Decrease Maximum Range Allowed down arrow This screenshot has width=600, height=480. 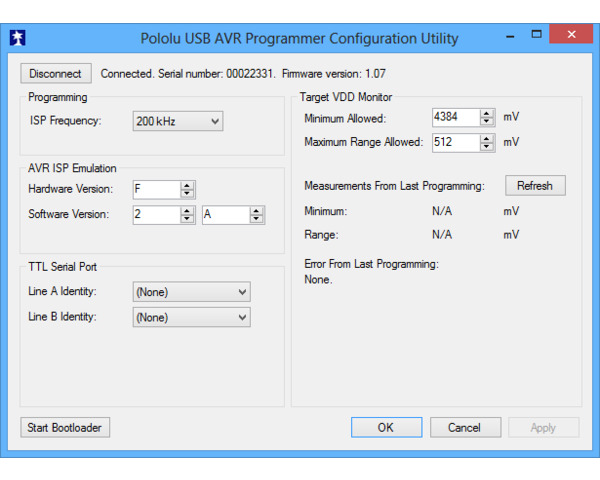point(487,147)
